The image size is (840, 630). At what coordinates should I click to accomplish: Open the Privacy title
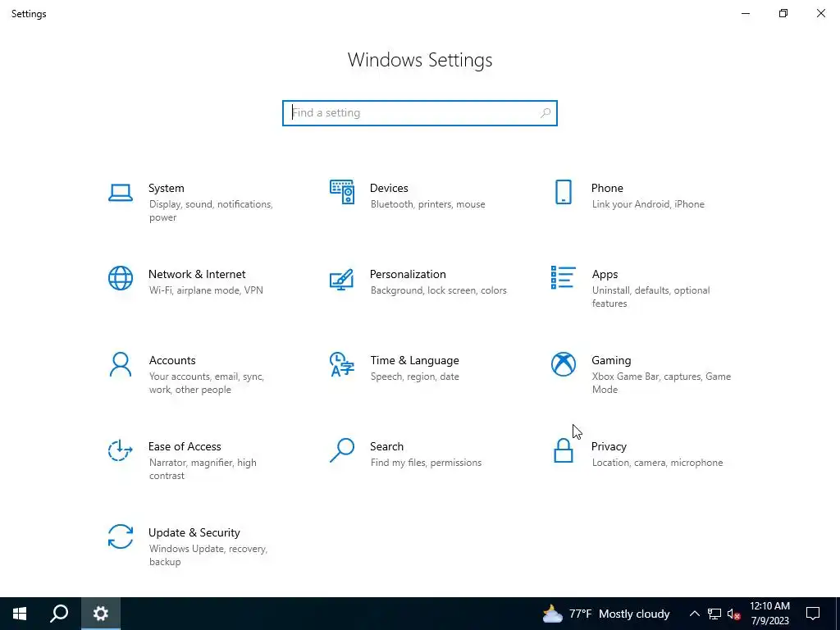[609, 447]
